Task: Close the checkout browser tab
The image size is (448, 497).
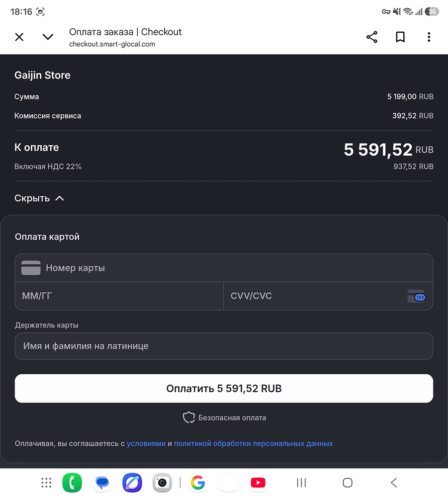Action: click(19, 37)
